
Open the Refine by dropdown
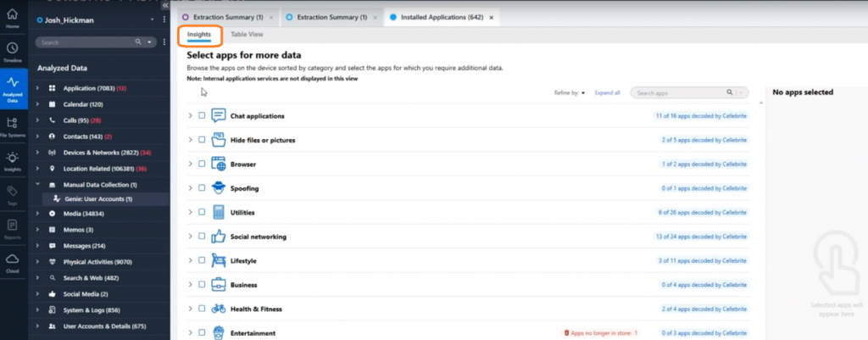click(570, 93)
